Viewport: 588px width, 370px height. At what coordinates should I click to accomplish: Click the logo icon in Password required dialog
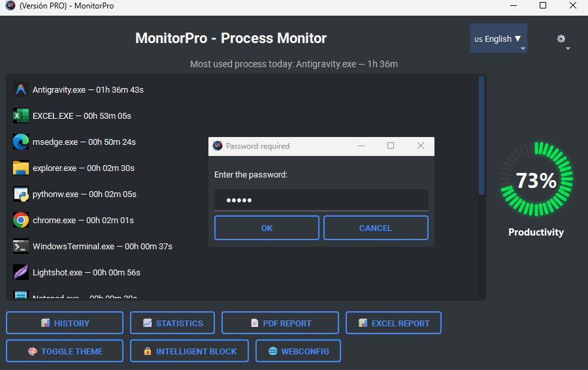click(x=218, y=146)
